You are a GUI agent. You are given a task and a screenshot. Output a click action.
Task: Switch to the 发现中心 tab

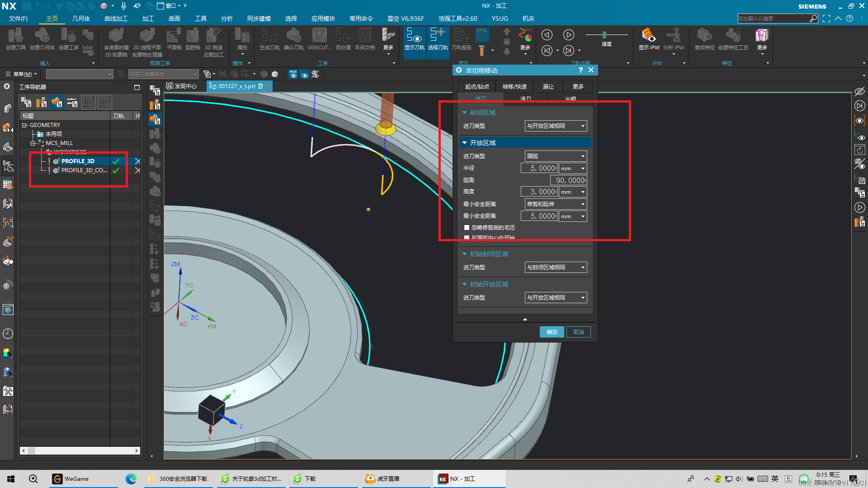click(182, 86)
